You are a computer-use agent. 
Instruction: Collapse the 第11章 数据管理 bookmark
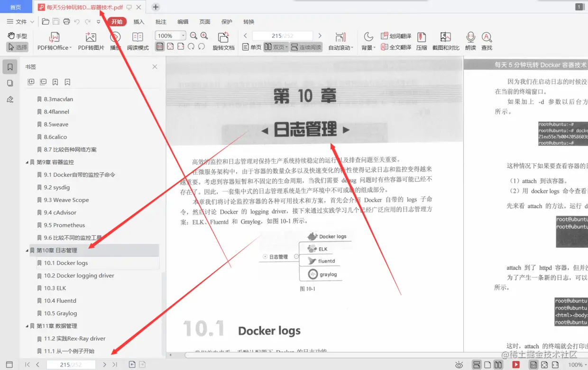[27, 326]
